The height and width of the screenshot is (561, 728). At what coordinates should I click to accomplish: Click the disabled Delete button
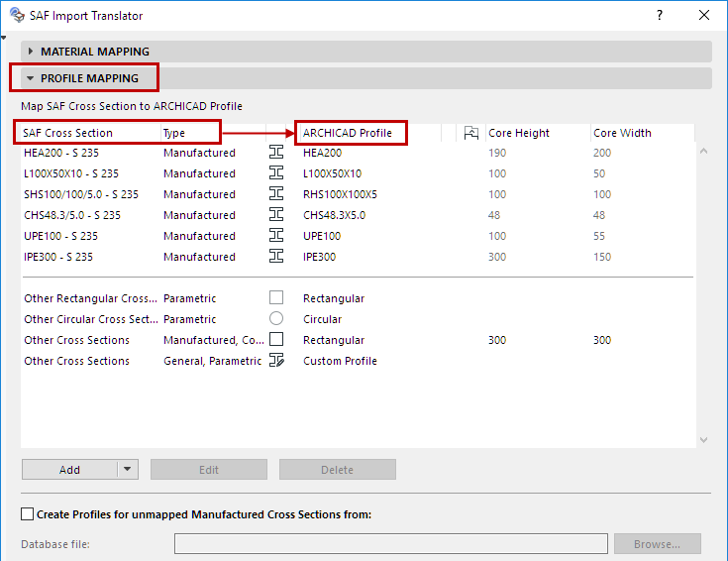338,470
